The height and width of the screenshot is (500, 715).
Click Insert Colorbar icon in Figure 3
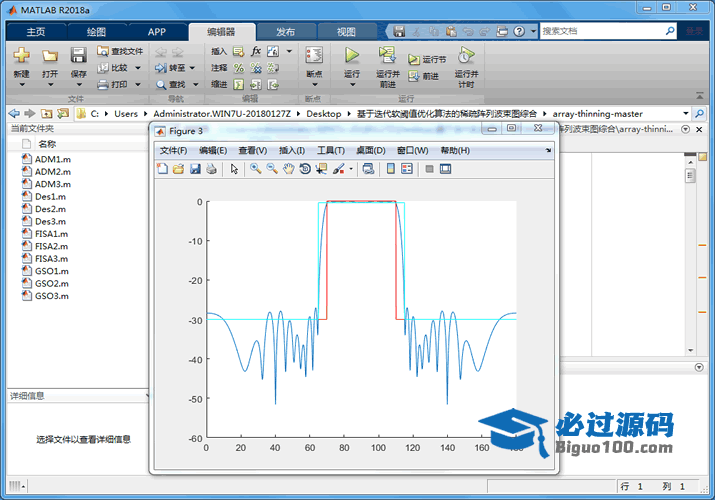click(x=390, y=169)
